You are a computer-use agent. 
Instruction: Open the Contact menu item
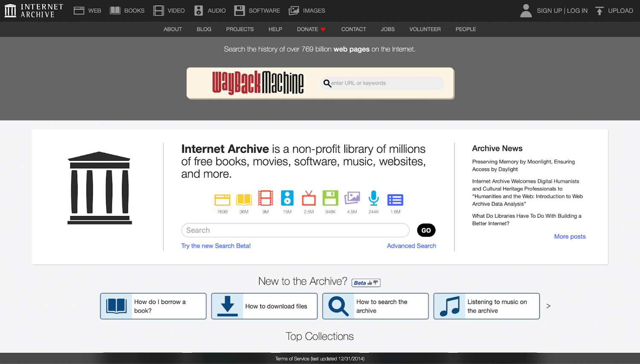354,29
